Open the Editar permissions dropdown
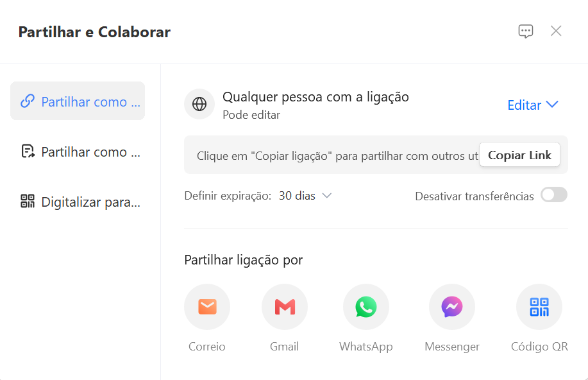Viewport: 588px width, 380px height. coord(532,105)
